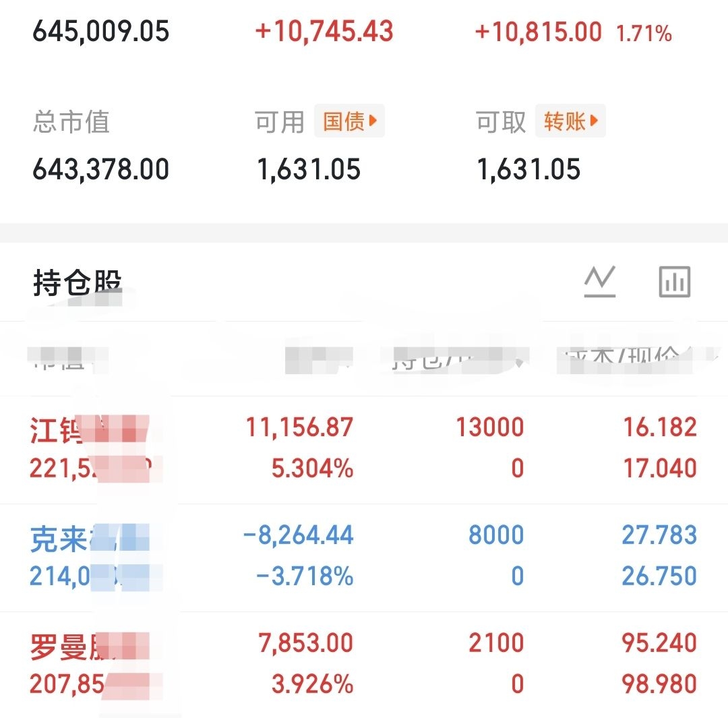Open the line trend chart icon
The image size is (728, 718).
pyautogui.click(x=599, y=282)
